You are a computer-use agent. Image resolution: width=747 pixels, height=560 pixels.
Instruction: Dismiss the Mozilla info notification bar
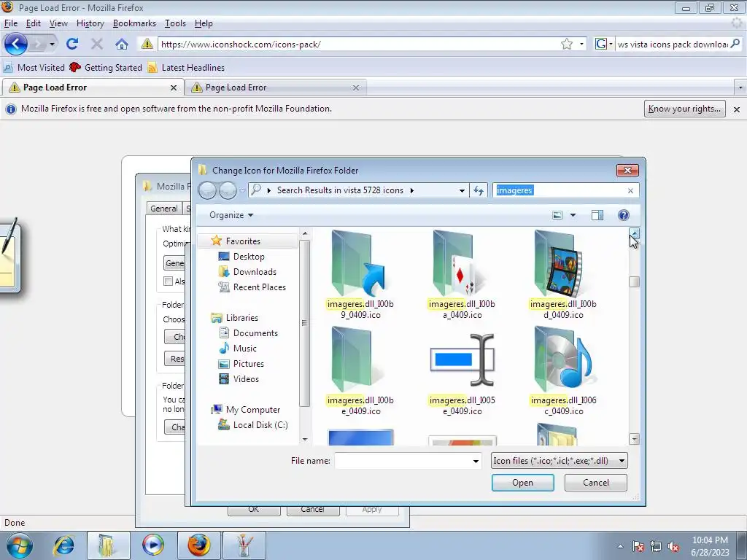coord(737,109)
